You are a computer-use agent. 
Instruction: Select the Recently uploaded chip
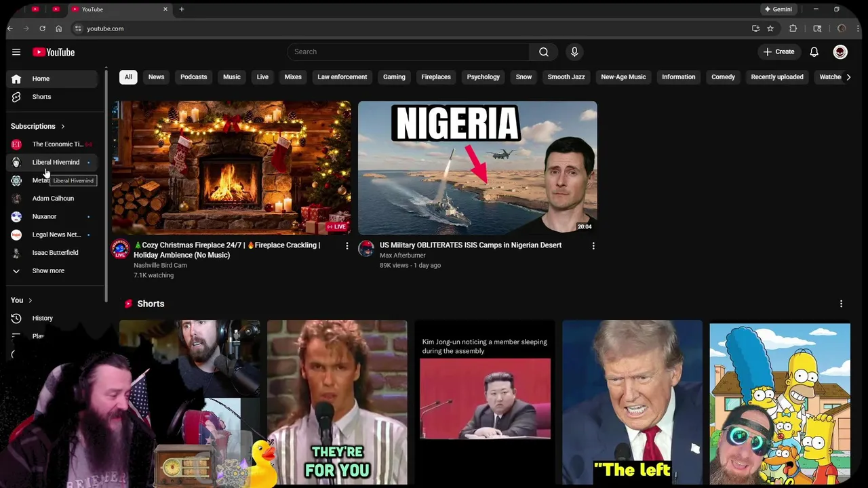tap(777, 77)
